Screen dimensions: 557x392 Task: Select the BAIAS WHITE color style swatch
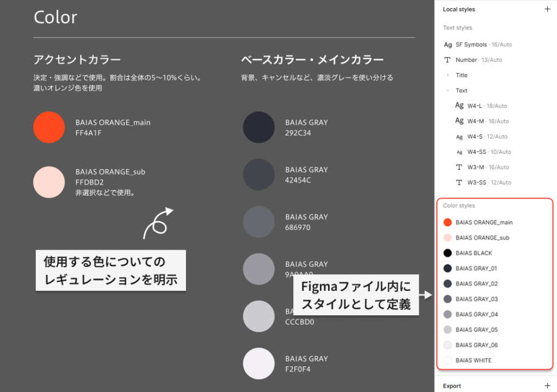point(448,360)
